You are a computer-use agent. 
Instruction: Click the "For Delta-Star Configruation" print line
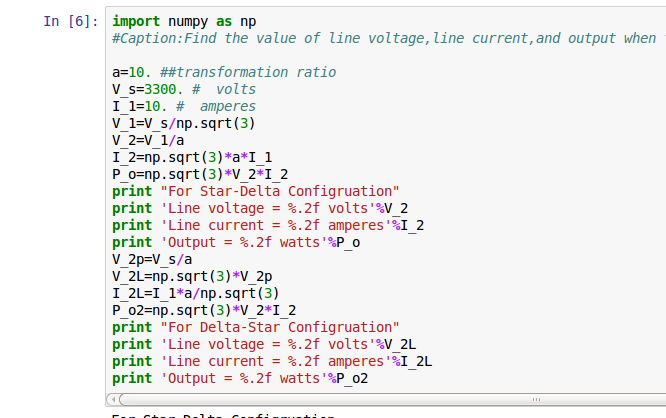coord(255,327)
